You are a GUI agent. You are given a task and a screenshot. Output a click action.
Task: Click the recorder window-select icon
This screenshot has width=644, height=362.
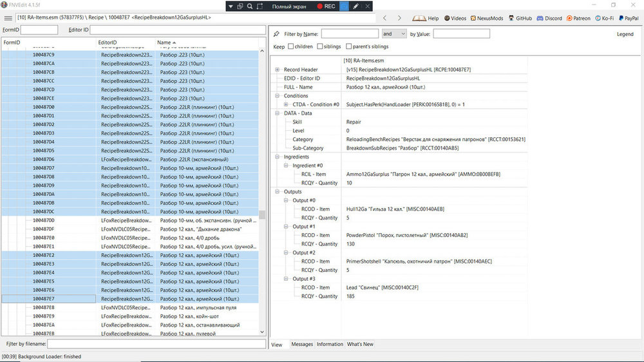pos(240,6)
